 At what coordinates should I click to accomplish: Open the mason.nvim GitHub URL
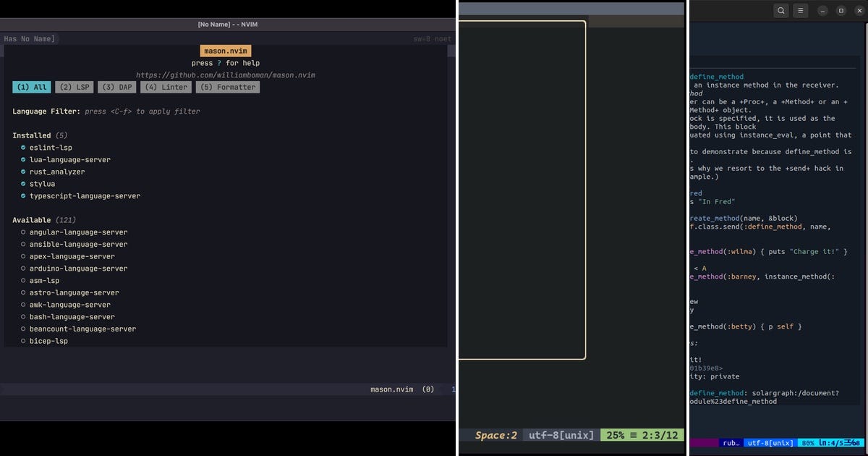coord(226,75)
